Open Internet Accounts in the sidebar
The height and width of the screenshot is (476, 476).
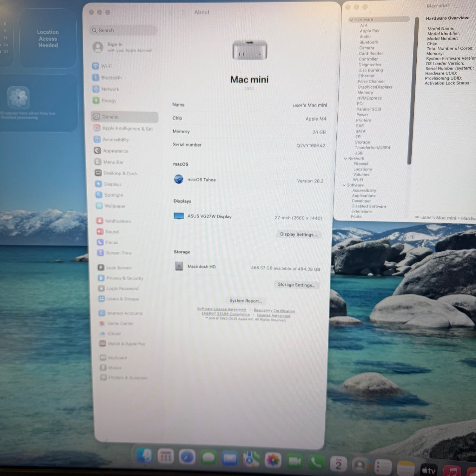pyautogui.click(x=121, y=313)
